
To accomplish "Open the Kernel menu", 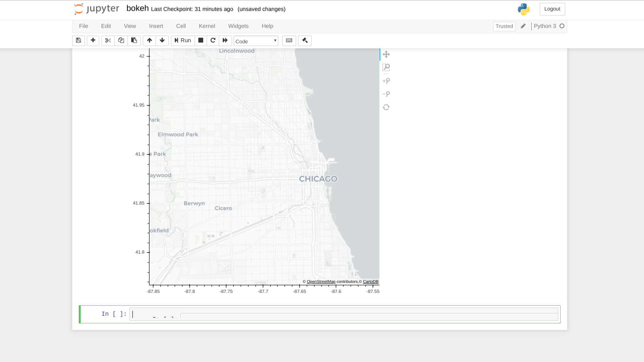I will [207, 26].
